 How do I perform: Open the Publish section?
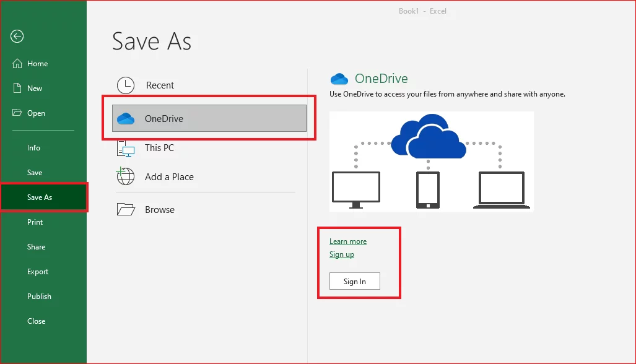38,296
